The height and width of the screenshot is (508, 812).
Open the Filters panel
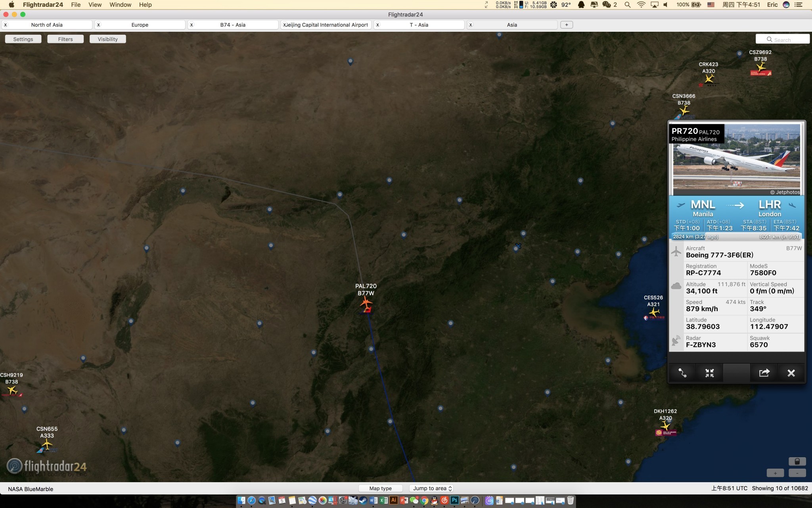pos(65,39)
